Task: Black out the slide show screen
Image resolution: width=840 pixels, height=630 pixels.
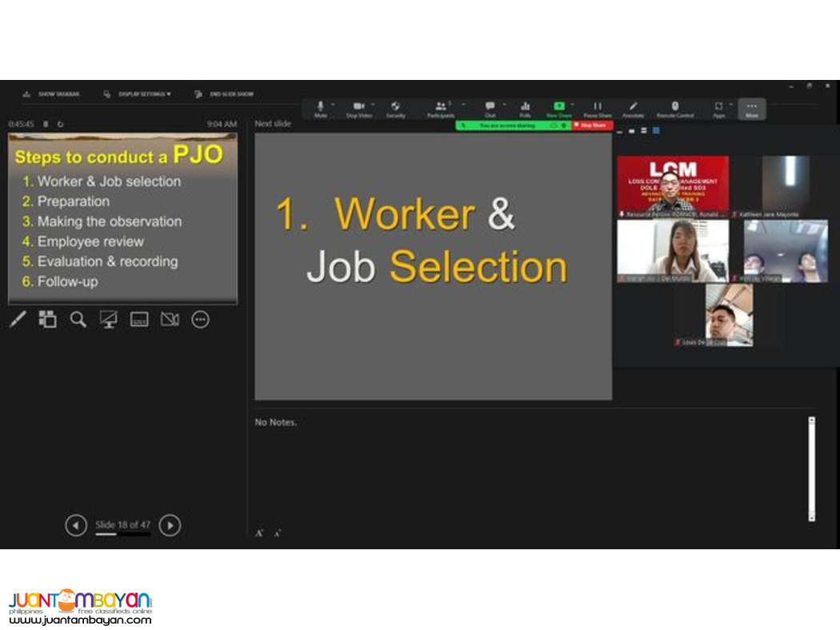Action: pos(108,319)
